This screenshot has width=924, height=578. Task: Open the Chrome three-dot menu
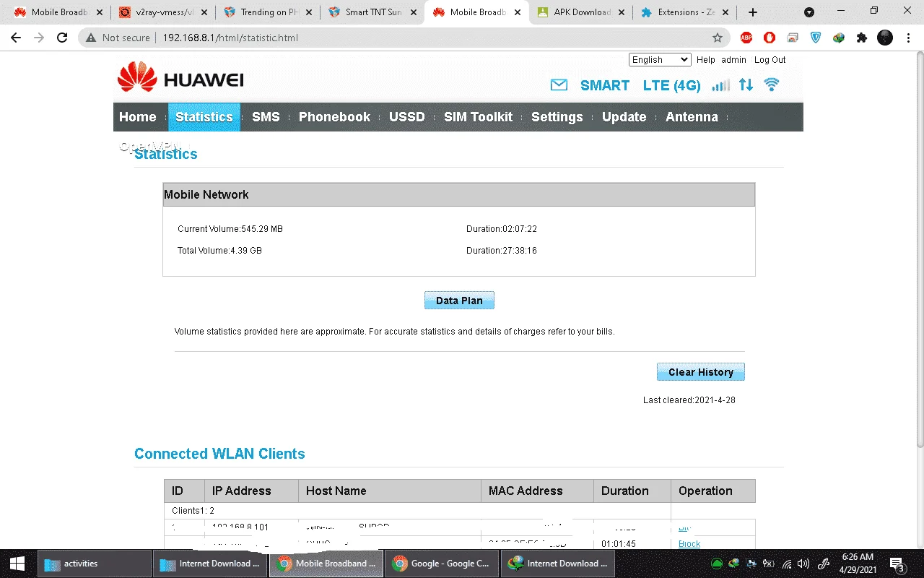909,38
